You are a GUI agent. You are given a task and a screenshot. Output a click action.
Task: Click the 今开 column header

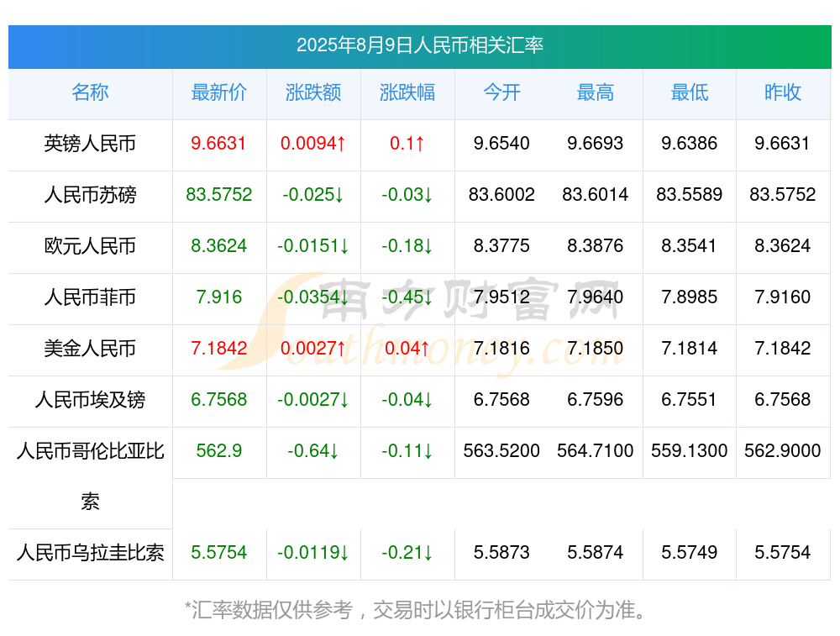(501, 92)
